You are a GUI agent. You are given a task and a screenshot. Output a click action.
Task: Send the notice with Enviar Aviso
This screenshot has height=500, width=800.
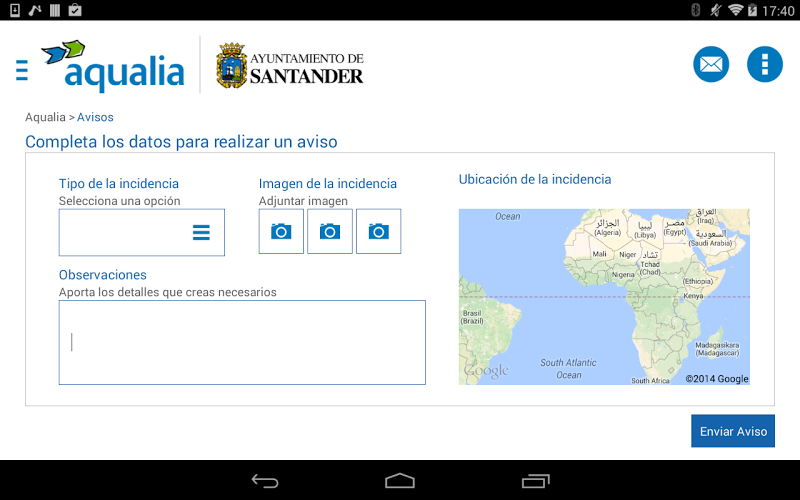(733, 431)
